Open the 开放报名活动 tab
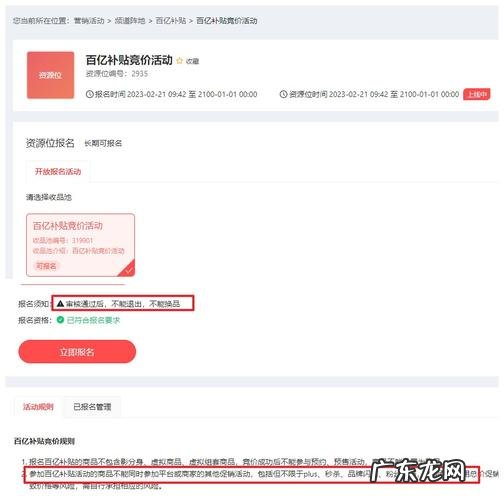The height and width of the screenshot is (500, 504). (58, 172)
